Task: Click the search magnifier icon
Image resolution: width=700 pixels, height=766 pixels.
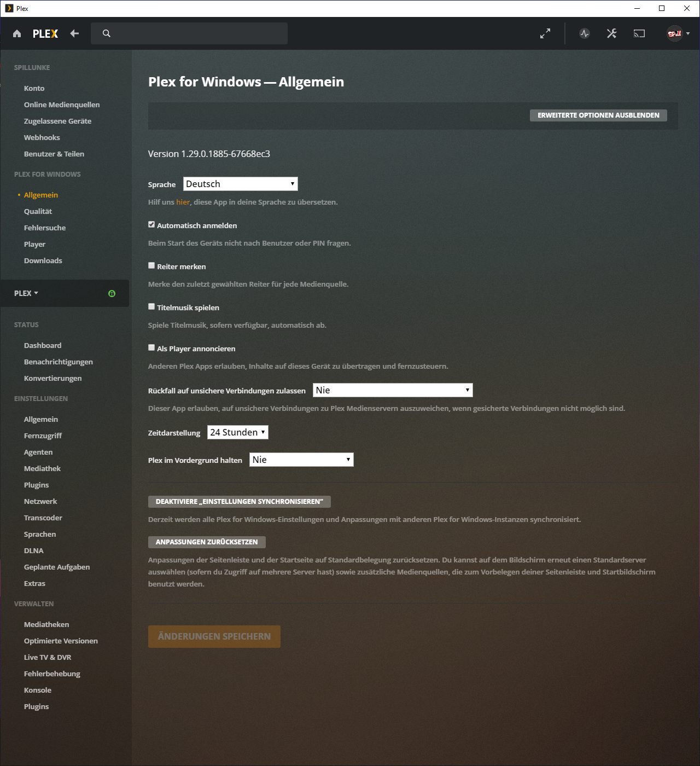Action: [107, 33]
